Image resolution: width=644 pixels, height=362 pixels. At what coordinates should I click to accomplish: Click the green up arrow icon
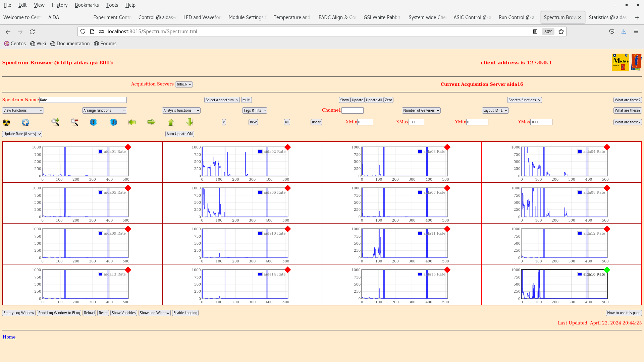[x=171, y=122]
